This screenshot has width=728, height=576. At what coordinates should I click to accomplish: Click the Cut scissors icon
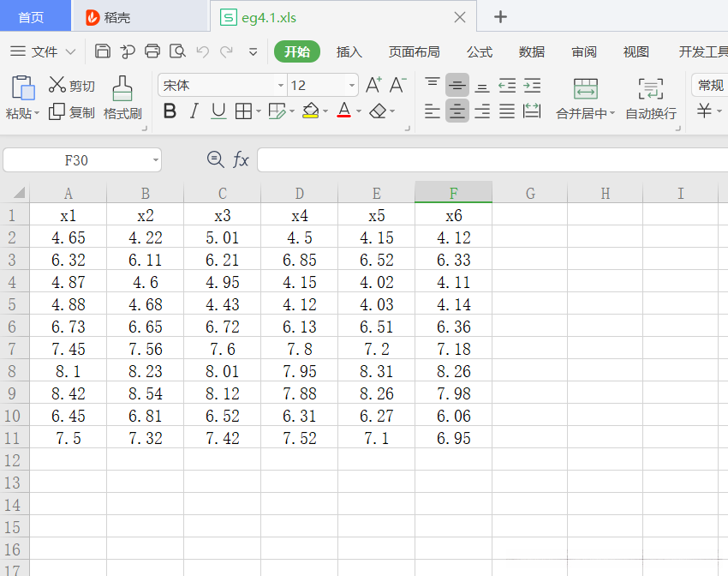[57, 85]
